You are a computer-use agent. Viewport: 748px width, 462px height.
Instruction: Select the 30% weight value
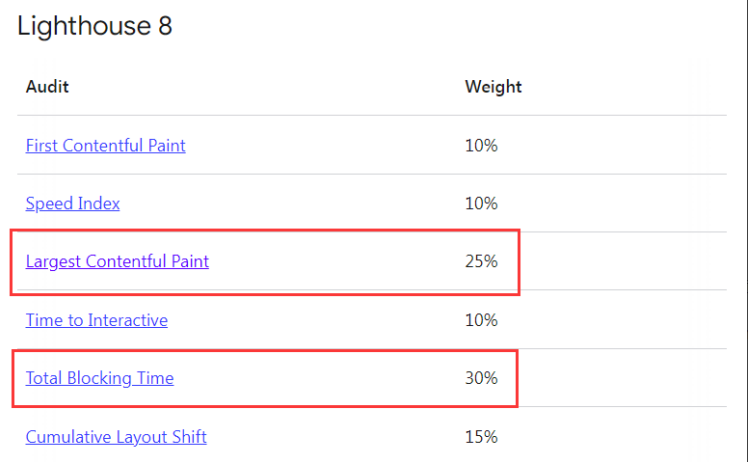(481, 378)
